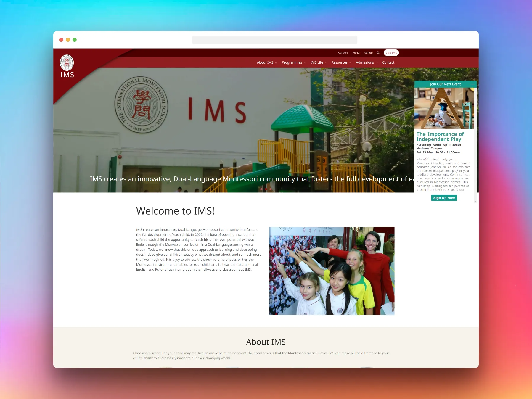Click the browser address bar
This screenshot has height=399, width=532.
pyautogui.click(x=274, y=40)
